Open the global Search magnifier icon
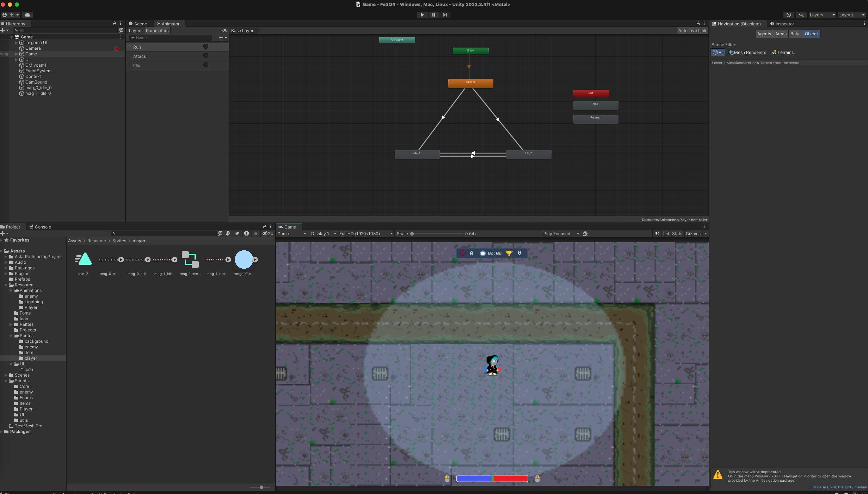The width and height of the screenshot is (868, 494). 801,15
